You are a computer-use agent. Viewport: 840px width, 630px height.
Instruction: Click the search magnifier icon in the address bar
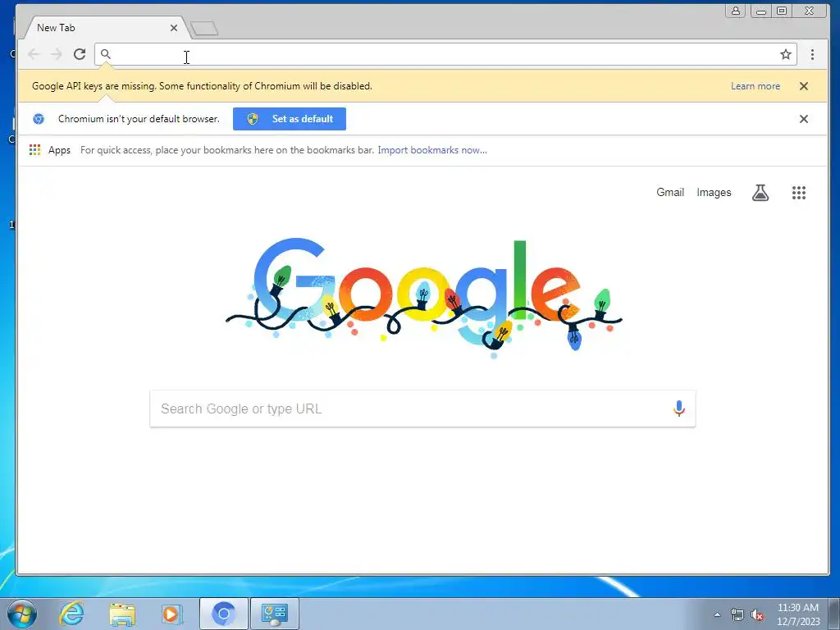point(106,54)
